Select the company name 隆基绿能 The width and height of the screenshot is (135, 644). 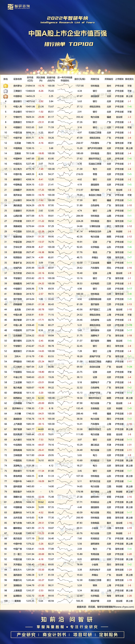pos(18,237)
